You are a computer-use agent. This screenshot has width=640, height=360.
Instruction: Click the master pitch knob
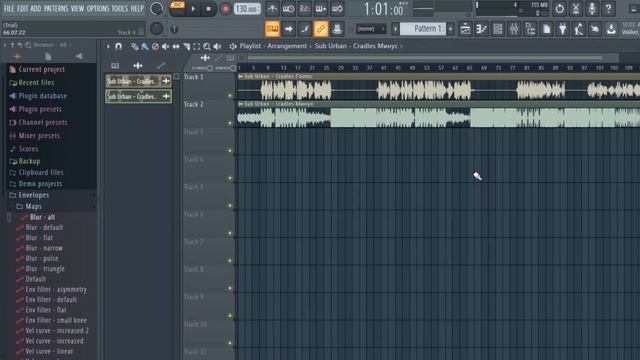click(x=156, y=29)
